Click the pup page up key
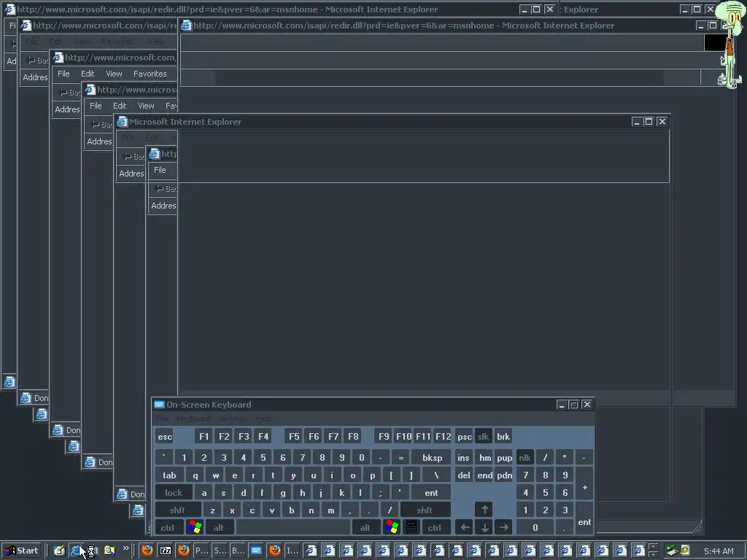Screen dimensions: 747x560 point(504,457)
